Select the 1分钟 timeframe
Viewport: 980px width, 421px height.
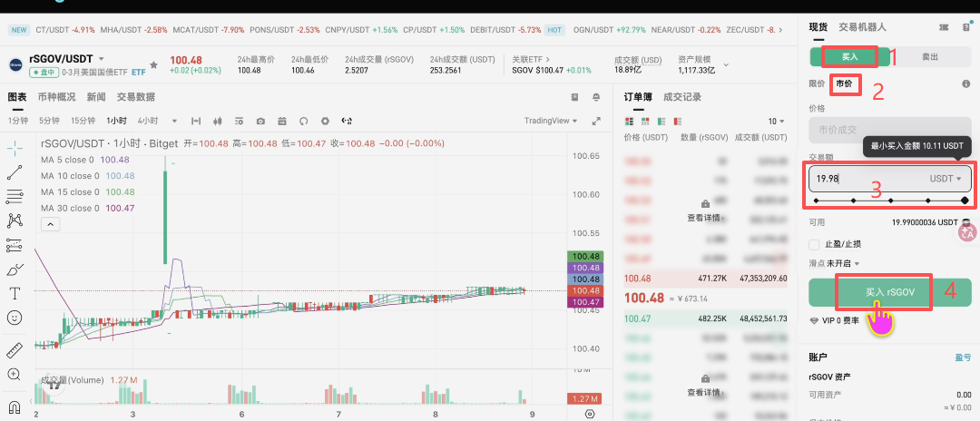click(18, 121)
